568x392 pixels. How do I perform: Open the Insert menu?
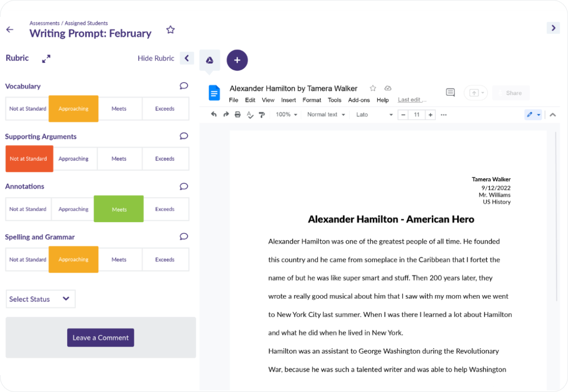(289, 100)
